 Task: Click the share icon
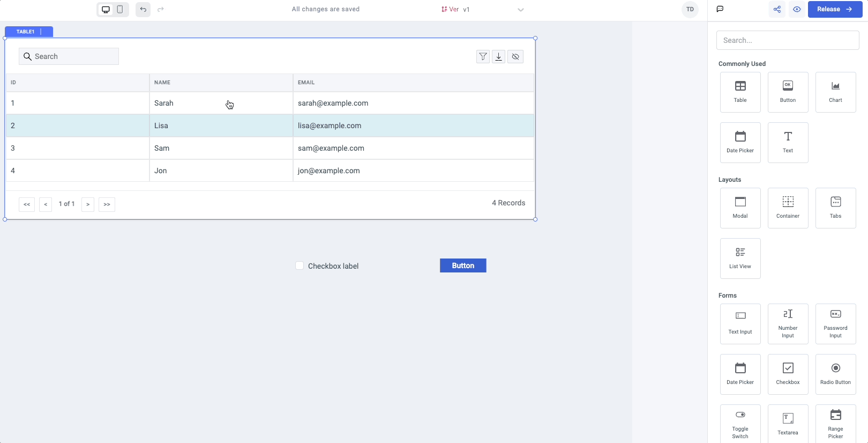777,10
